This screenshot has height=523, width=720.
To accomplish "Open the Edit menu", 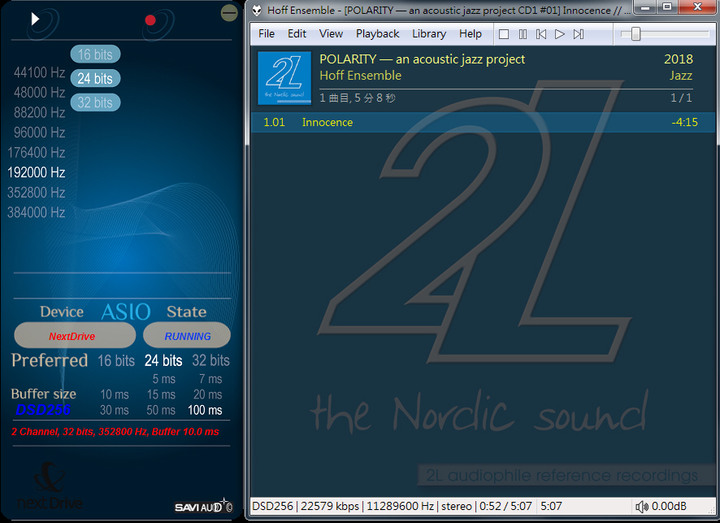I will pos(297,34).
